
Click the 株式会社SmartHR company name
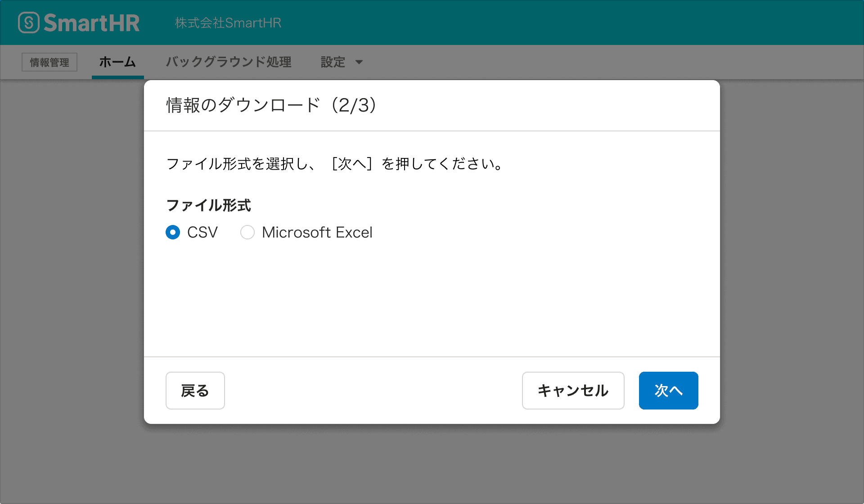point(228,22)
